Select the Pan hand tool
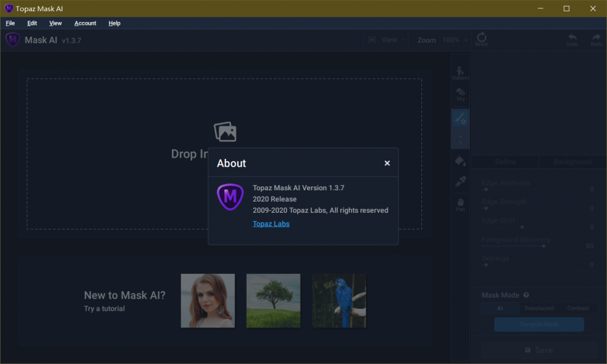This screenshot has width=607, height=364. tap(460, 204)
